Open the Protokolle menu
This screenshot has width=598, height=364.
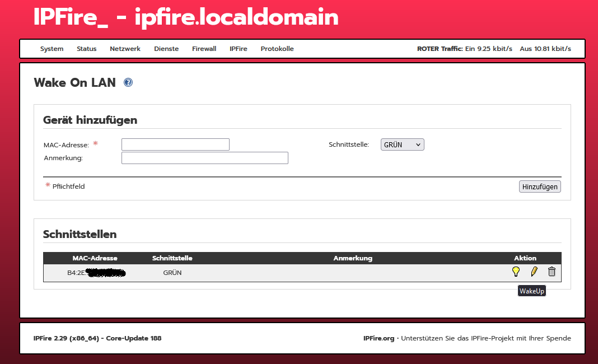[277, 49]
